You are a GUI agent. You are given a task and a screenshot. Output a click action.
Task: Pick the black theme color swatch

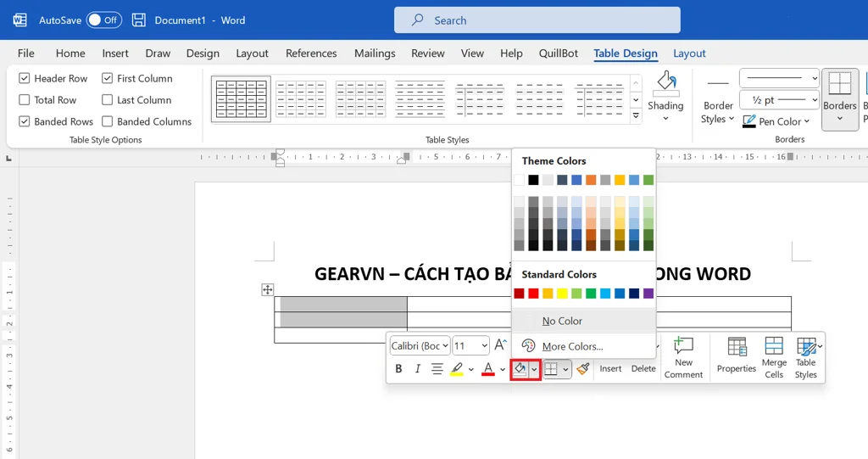pyautogui.click(x=533, y=180)
